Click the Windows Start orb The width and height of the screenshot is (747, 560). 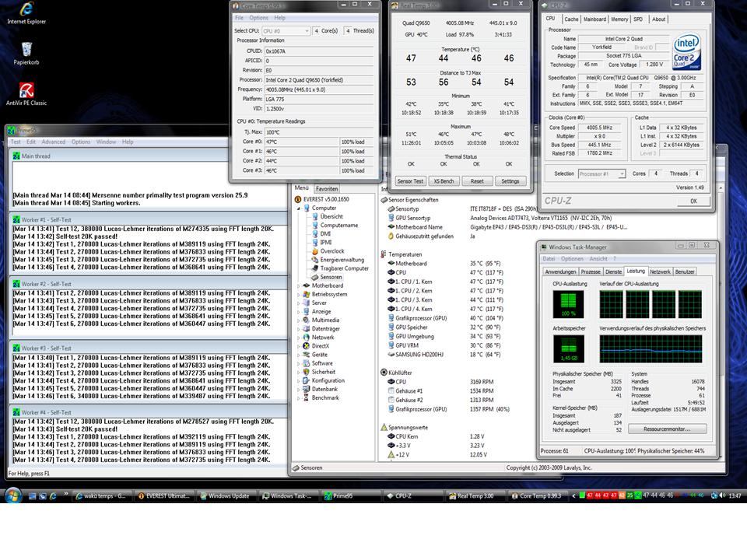(13, 495)
